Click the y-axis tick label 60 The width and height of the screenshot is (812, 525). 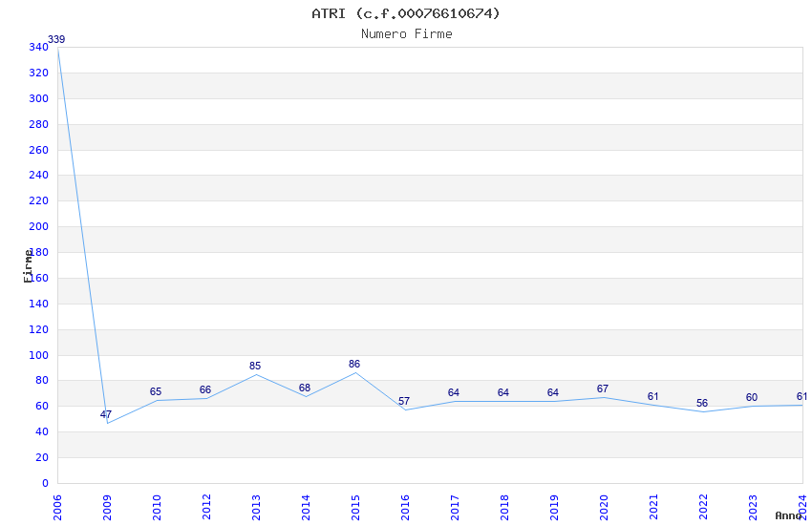[x=42, y=406]
